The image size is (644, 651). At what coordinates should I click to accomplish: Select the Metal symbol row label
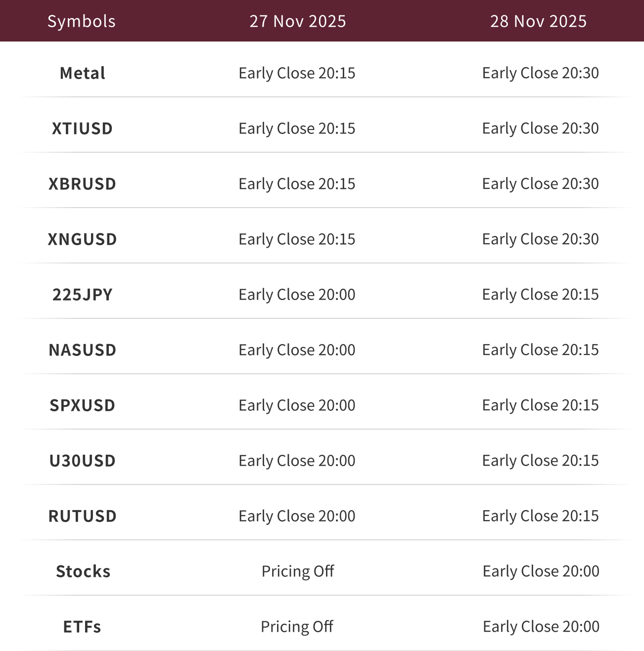tap(83, 73)
